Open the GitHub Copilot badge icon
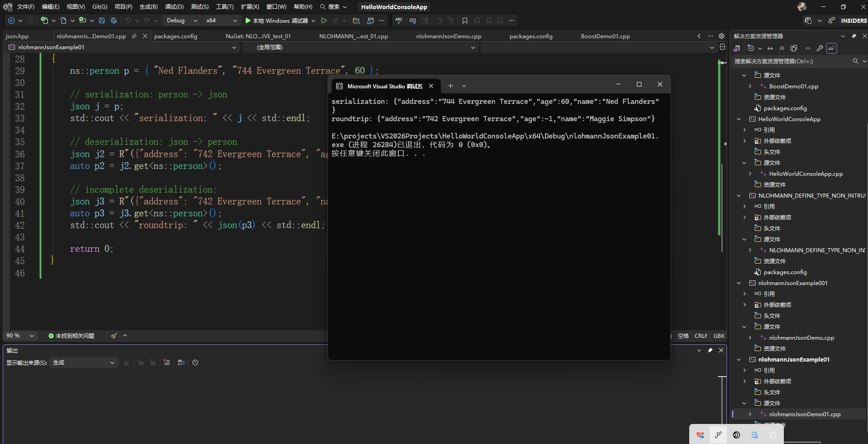The width and height of the screenshot is (868, 444). [808, 20]
